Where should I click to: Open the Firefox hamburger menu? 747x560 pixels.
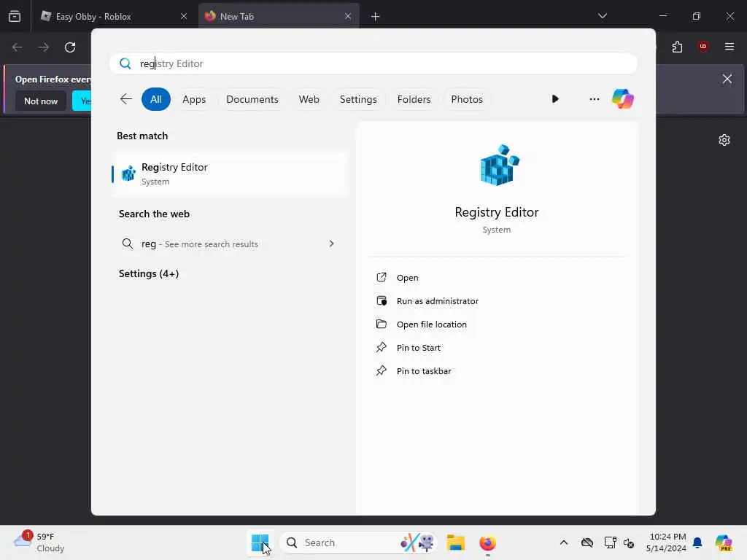[x=729, y=47]
